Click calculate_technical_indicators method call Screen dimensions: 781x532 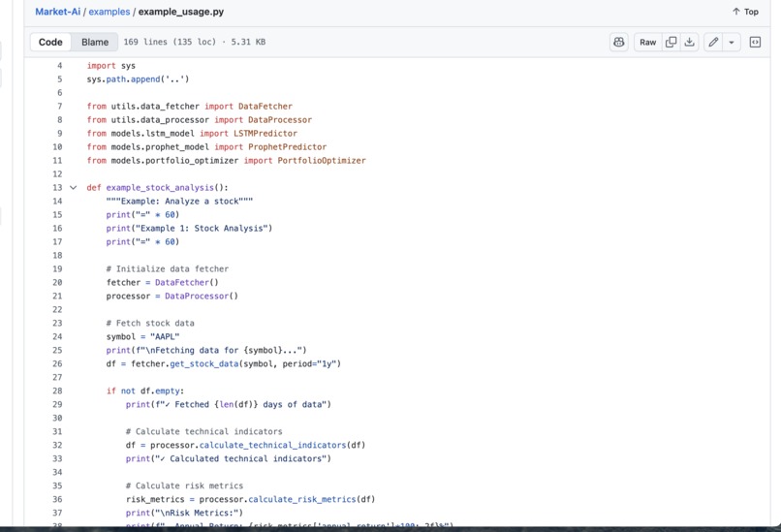272,446
